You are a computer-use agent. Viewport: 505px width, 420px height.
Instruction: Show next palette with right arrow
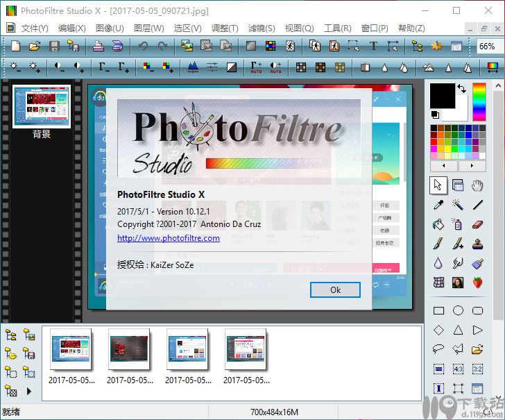point(472,166)
